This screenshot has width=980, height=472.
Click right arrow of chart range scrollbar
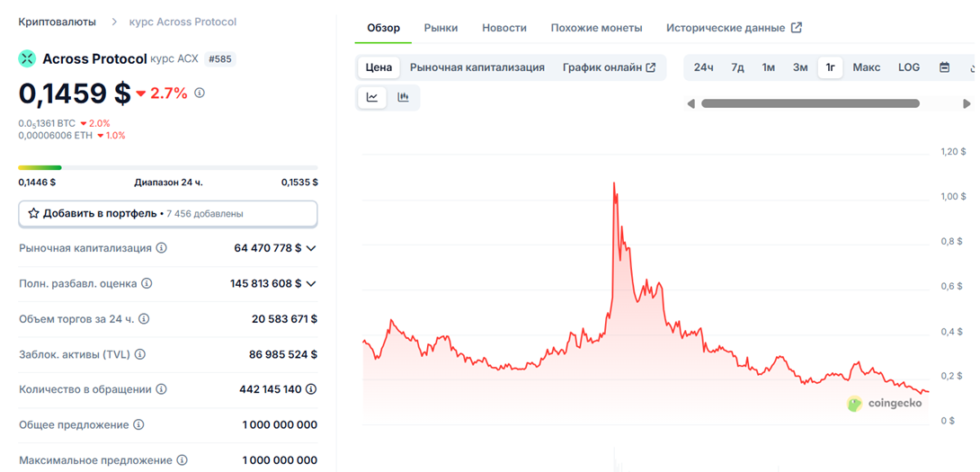tap(967, 103)
